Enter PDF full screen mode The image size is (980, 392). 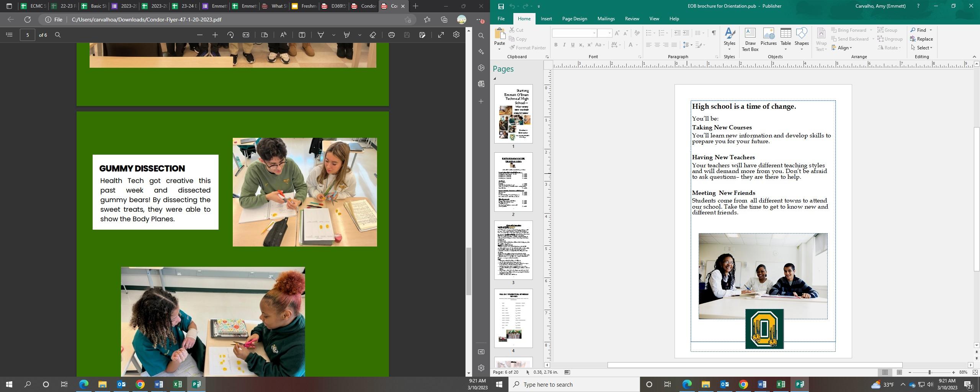[441, 35]
